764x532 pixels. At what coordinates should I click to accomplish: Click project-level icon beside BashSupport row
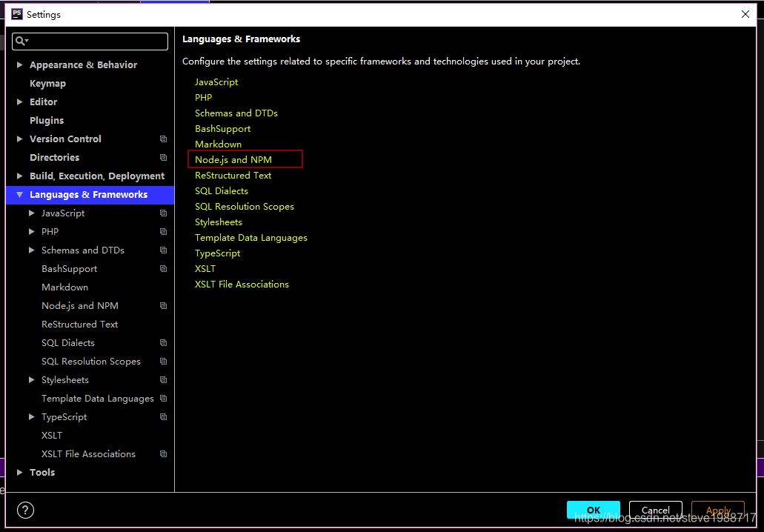(x=163, y=269)
